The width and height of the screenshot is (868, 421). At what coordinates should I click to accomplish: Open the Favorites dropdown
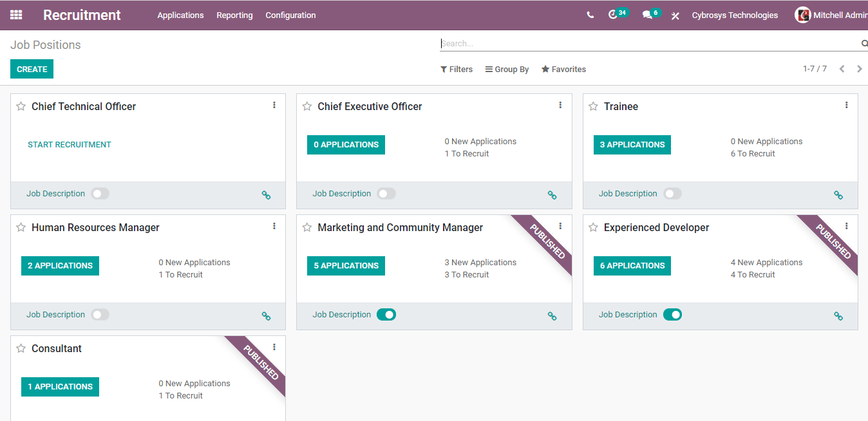coord(563,69)
